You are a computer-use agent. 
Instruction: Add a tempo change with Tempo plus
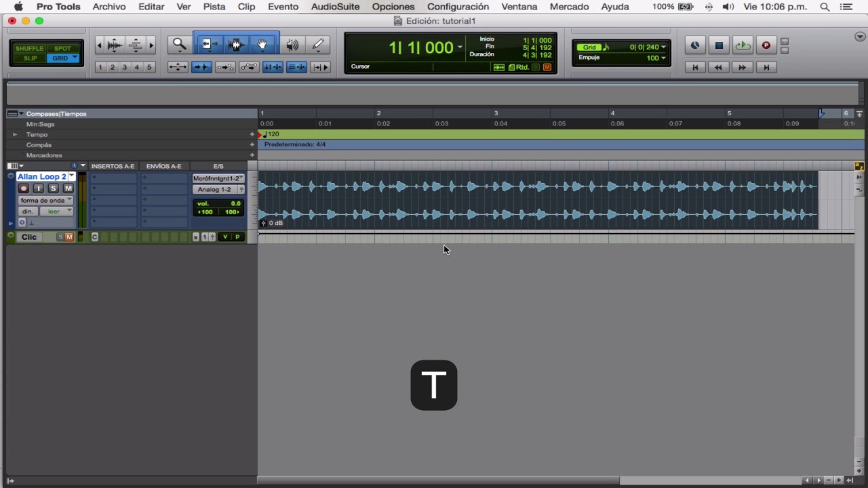click(252, 134)
